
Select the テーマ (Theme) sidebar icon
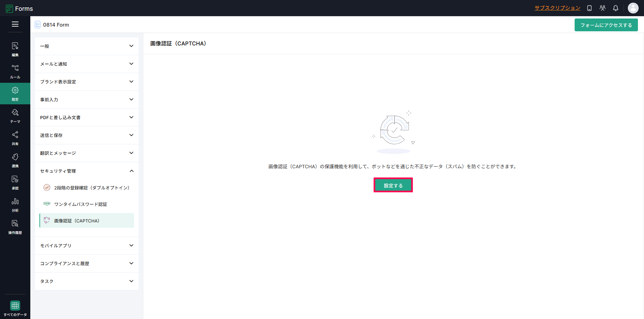click(x=15, y=116)
